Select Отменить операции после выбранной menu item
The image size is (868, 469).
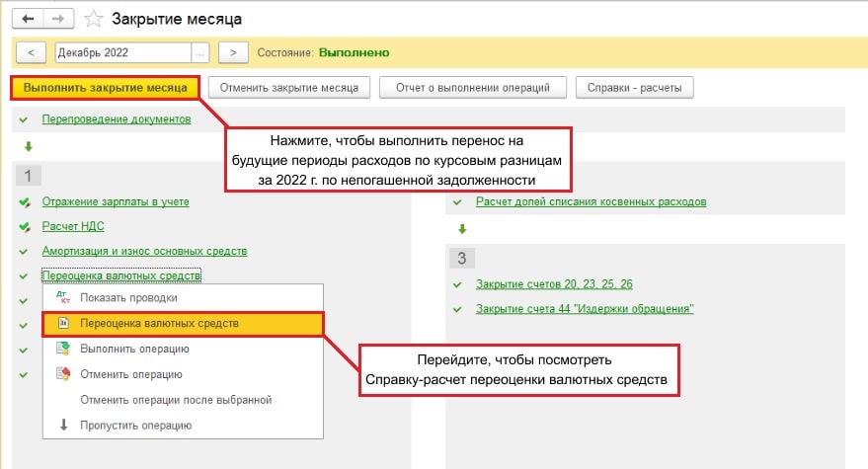[x=175, y=400]
